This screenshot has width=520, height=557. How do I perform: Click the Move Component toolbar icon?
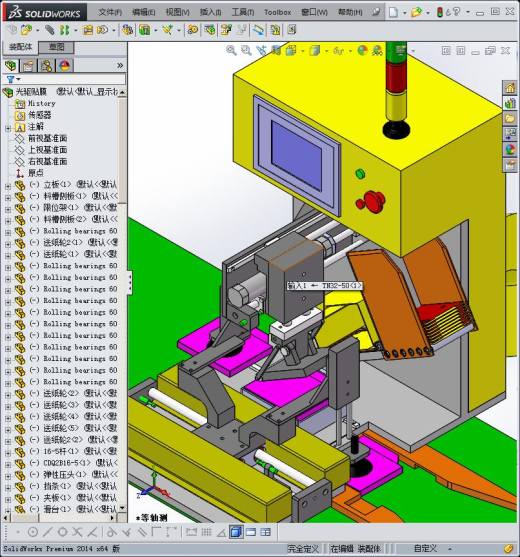pos(102,30)
